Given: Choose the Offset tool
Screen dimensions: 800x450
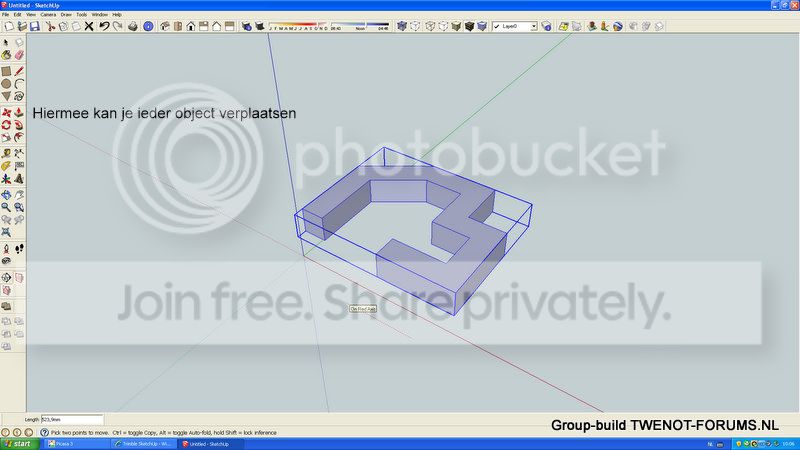Looking at the screenshot, I should pyautogui.click(x=19, y=137).
